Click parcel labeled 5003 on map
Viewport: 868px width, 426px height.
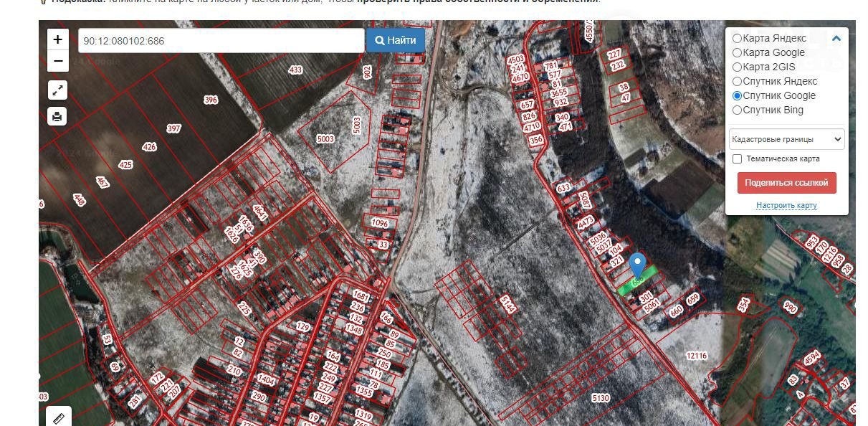[325, 139]
